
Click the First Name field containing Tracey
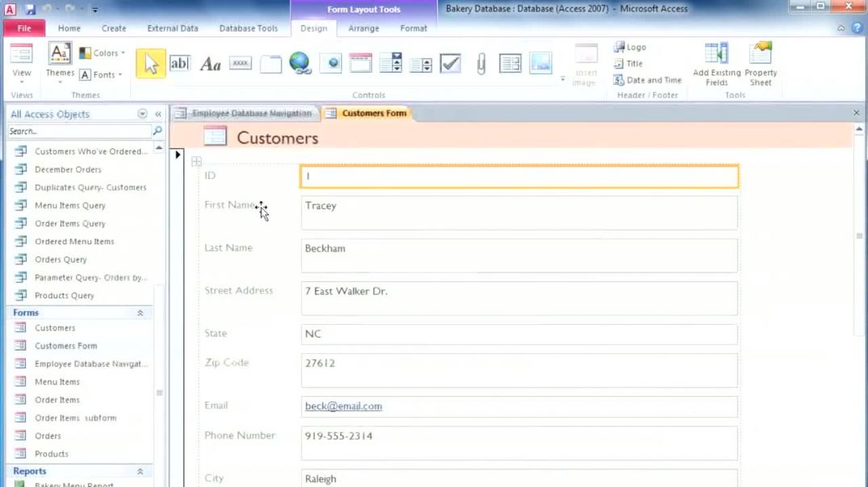coord(520,213)
